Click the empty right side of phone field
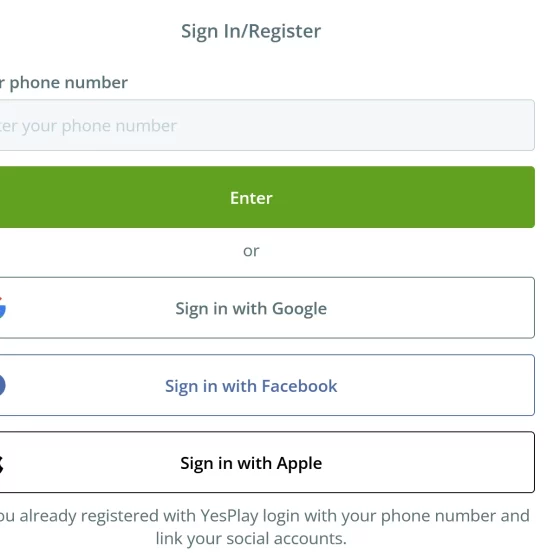560x560 pixels. coord(393,125)
